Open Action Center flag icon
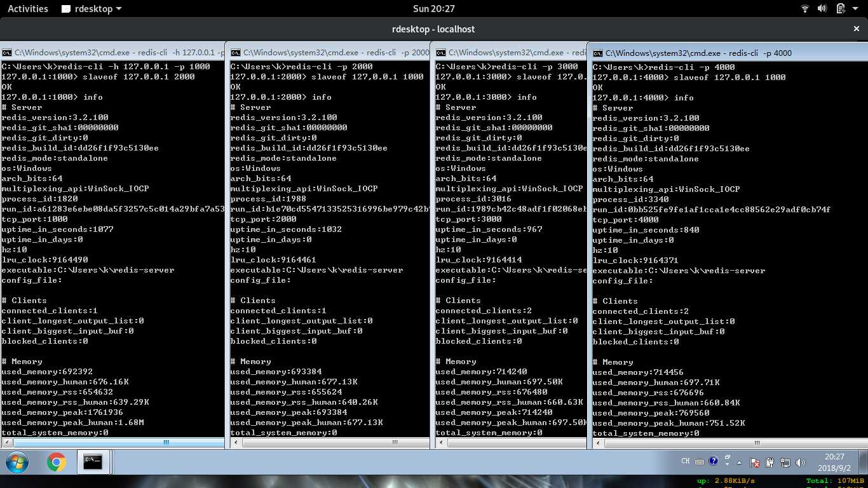Screen dimensions: 868x488 [x=755, y=463]
